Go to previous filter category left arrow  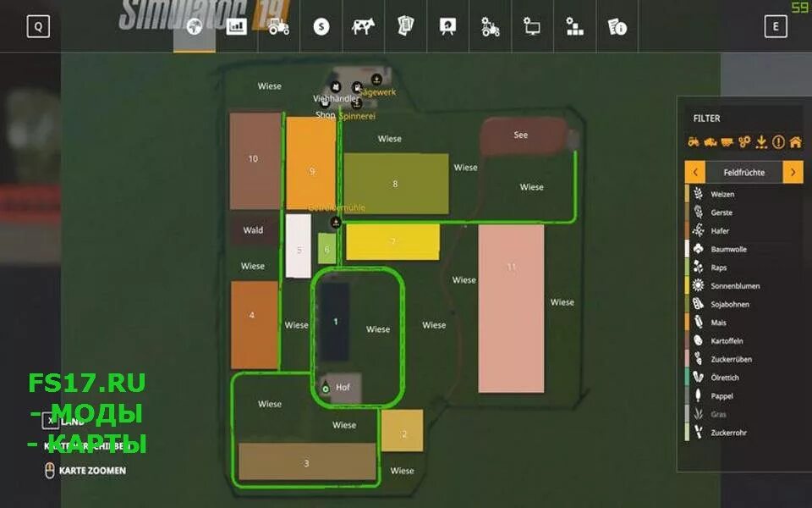695,172
